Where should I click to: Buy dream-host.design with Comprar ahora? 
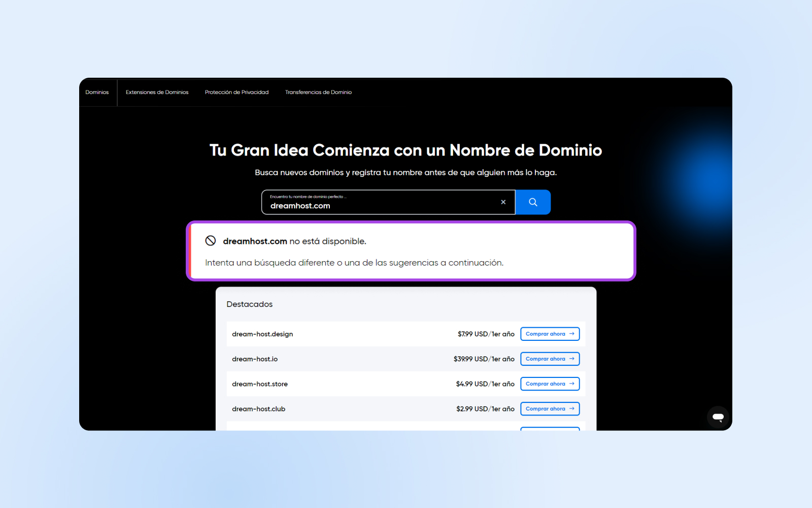coord(550,334)
